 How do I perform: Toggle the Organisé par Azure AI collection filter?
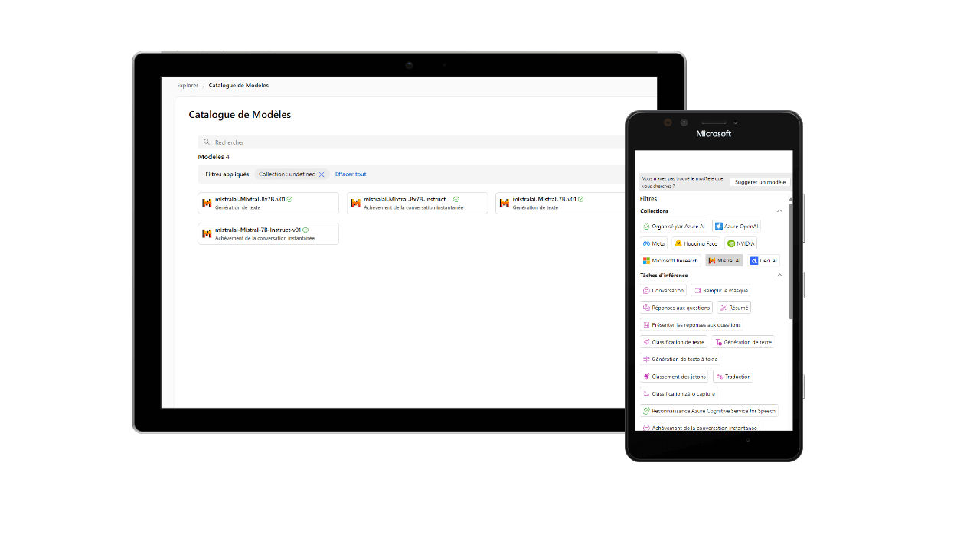(x=674, y=227)
